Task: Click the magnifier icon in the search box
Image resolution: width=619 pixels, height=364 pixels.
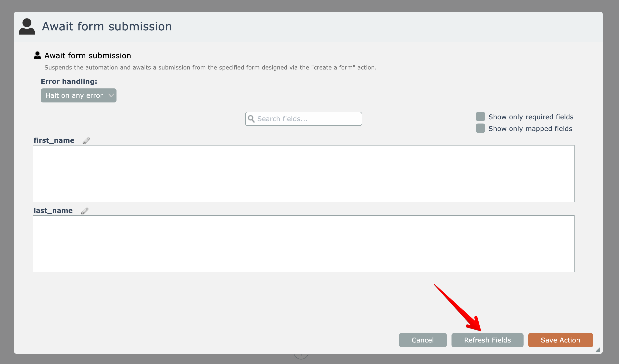Action: coord(251,119)
